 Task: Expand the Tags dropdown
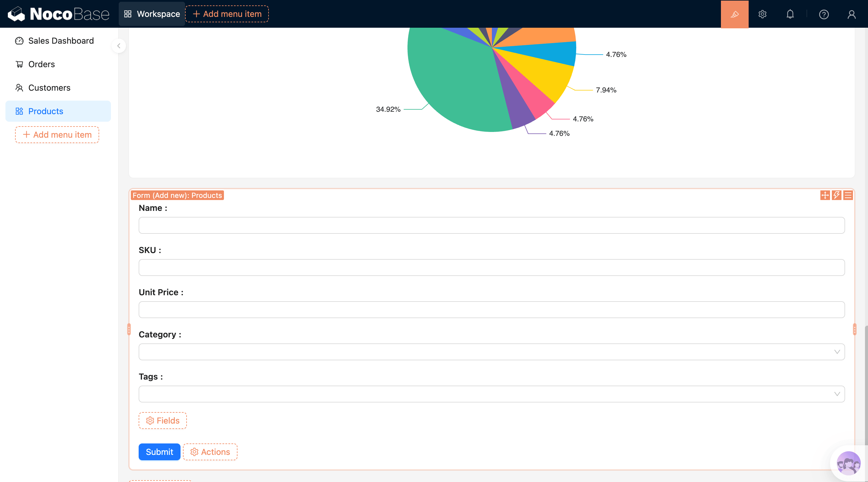(x=491, y=394)
